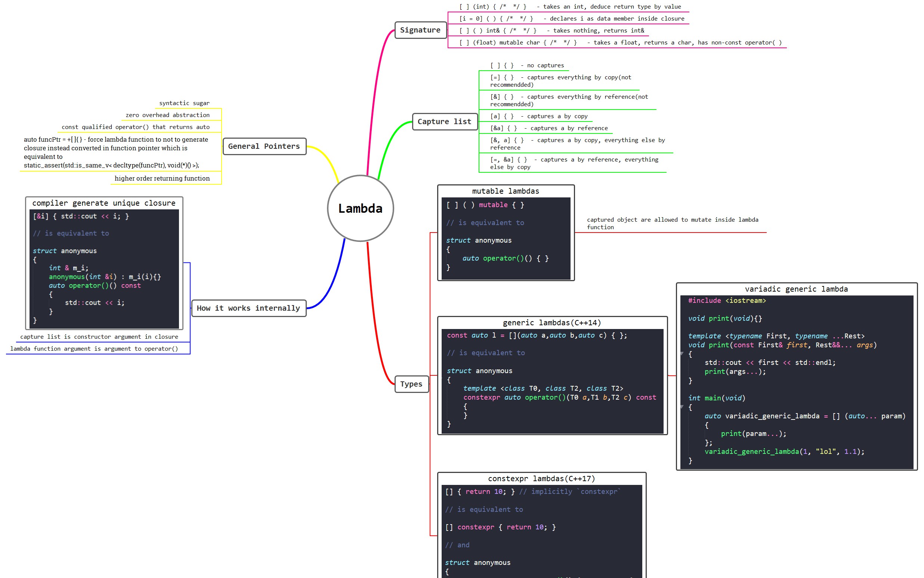The width and height of the screenshot is (924, 578).
Task: Select the How it works internally node
Action: click(x=248, y=308)
